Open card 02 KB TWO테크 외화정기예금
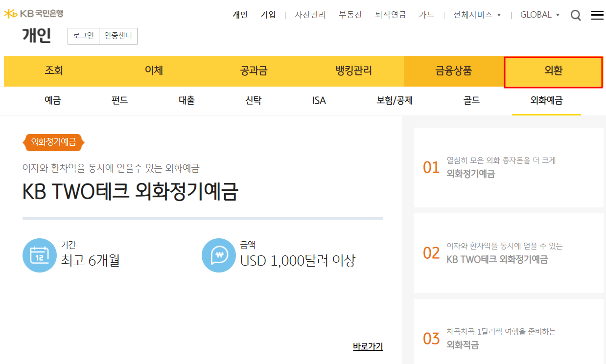 click(x=509, y=253)
